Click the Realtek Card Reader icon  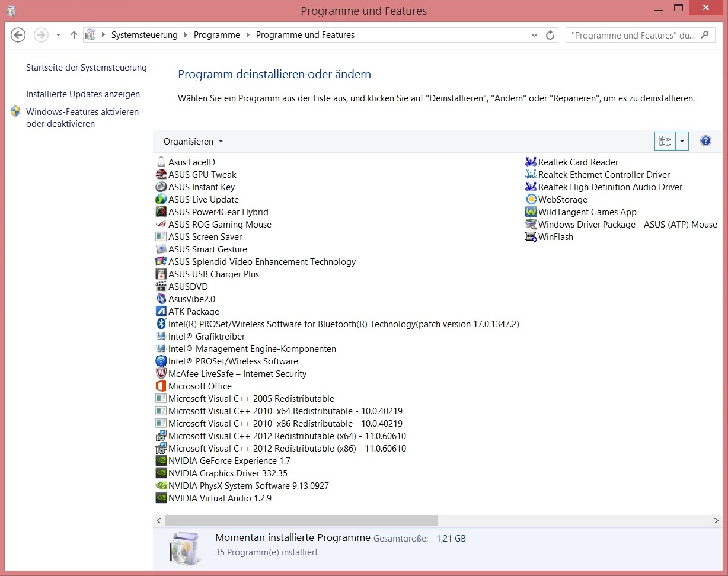(x=531, y=162)
